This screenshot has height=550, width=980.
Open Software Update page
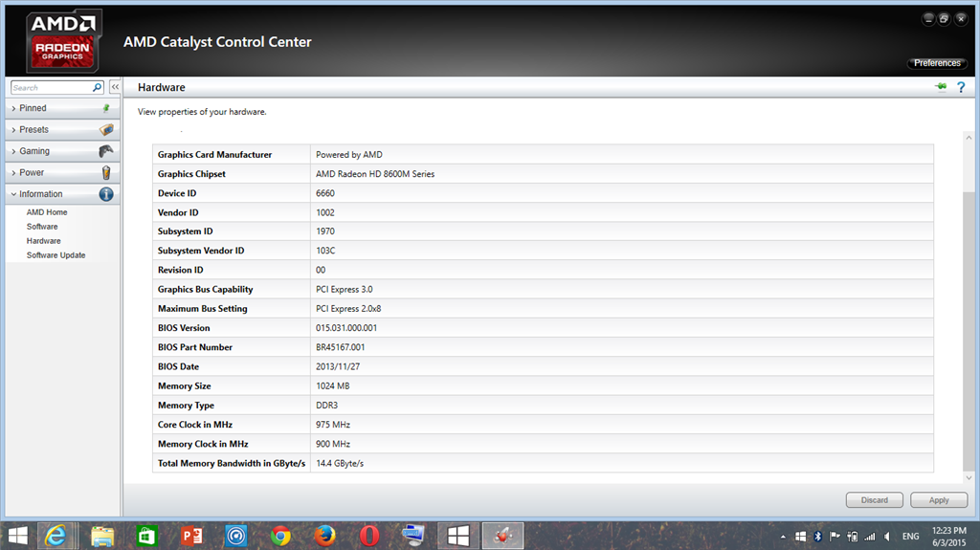(x=56, y=255)
